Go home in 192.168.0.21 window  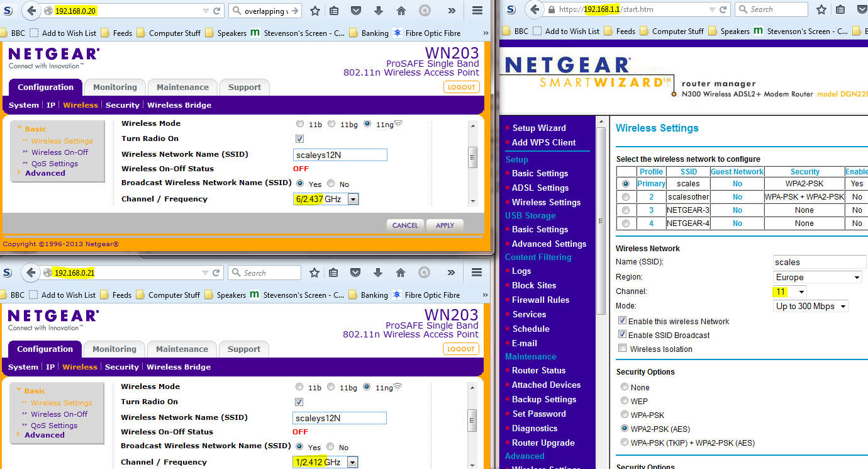coord(400,273)
